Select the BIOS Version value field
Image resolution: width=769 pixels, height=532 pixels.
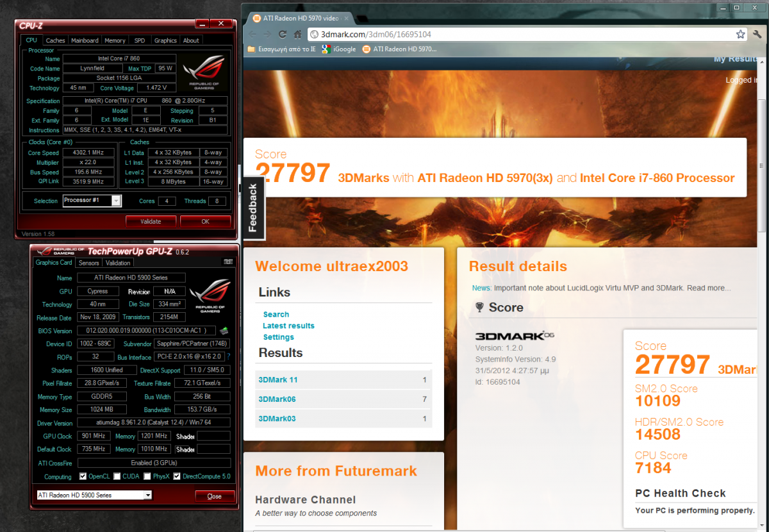click(147, 331)
